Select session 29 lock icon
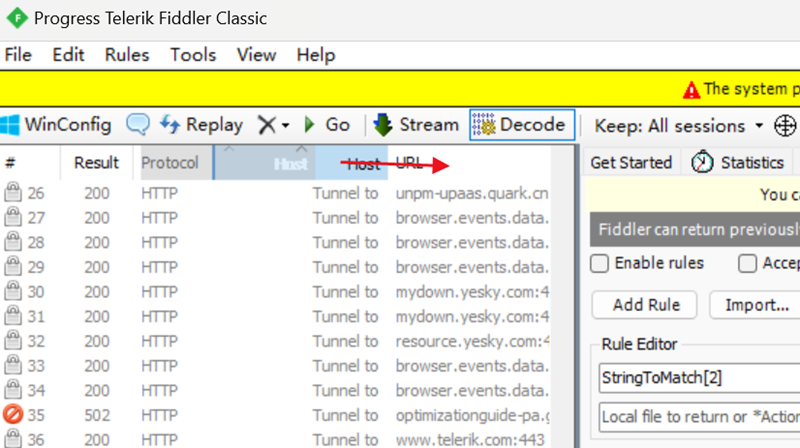Viewport: 800px width, 448px height. tap(13, 266)
